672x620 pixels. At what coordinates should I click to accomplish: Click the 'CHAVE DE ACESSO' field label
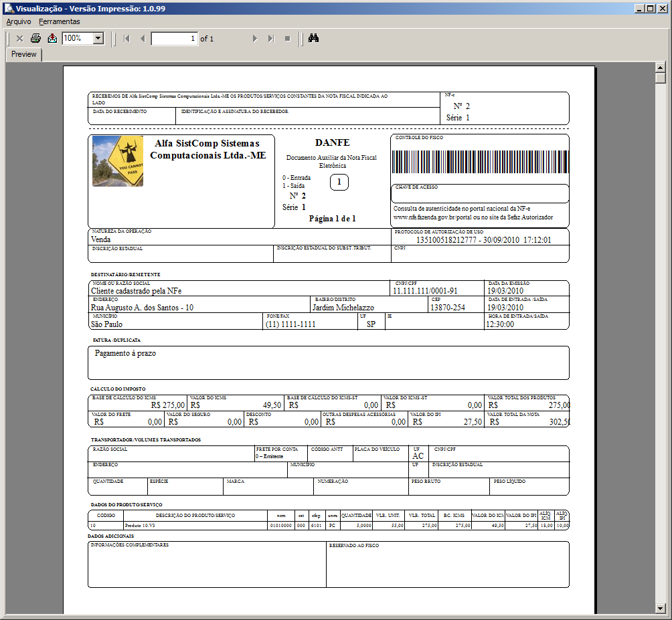click(x=416, y=187)
